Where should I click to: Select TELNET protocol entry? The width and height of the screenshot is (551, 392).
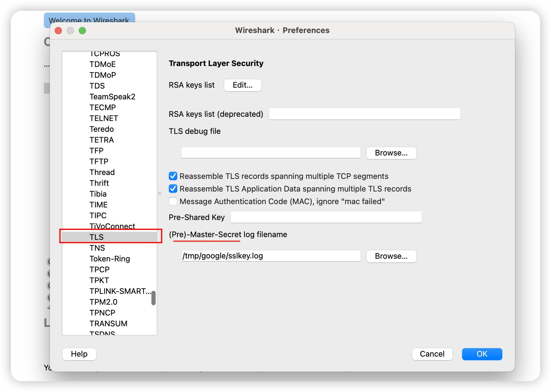tap(109, 118)
